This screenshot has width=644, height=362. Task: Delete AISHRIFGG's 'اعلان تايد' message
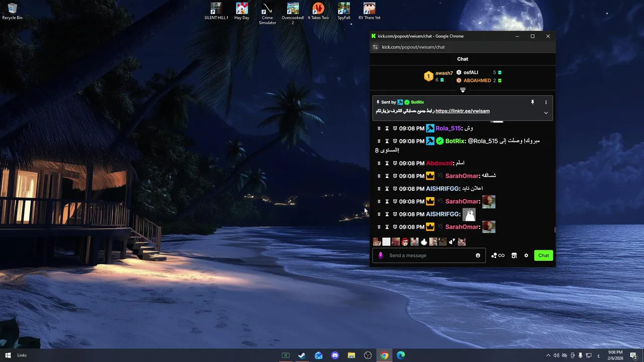[x=379, y=189]
